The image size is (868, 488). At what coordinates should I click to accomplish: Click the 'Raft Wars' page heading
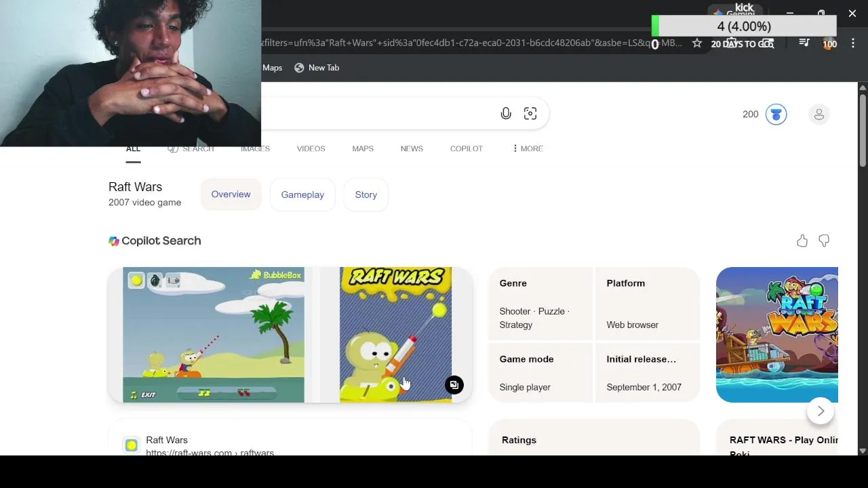(135, 187)
